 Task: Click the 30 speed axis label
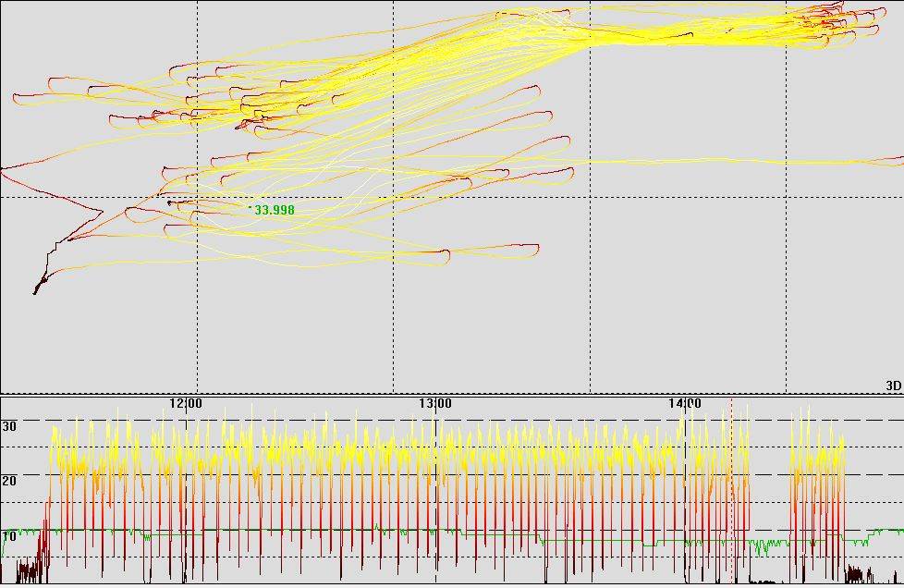(10, 426)
